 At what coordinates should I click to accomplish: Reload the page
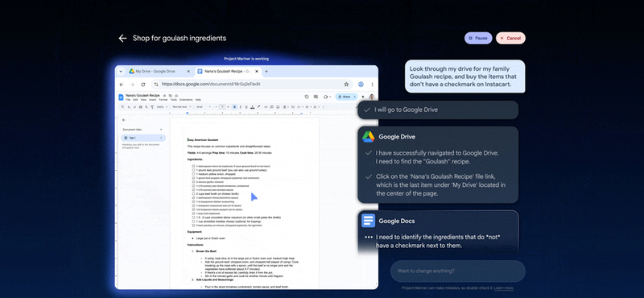[143, 85]
